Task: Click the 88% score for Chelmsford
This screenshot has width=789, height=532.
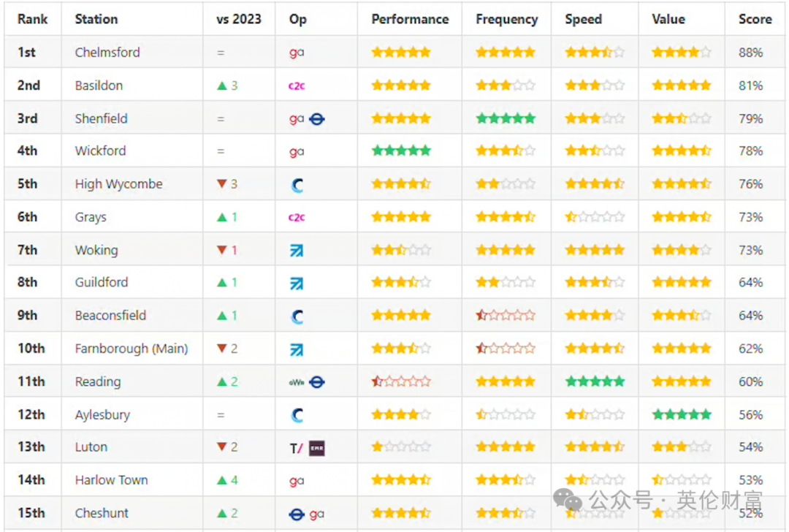Action: coord(750,53)
